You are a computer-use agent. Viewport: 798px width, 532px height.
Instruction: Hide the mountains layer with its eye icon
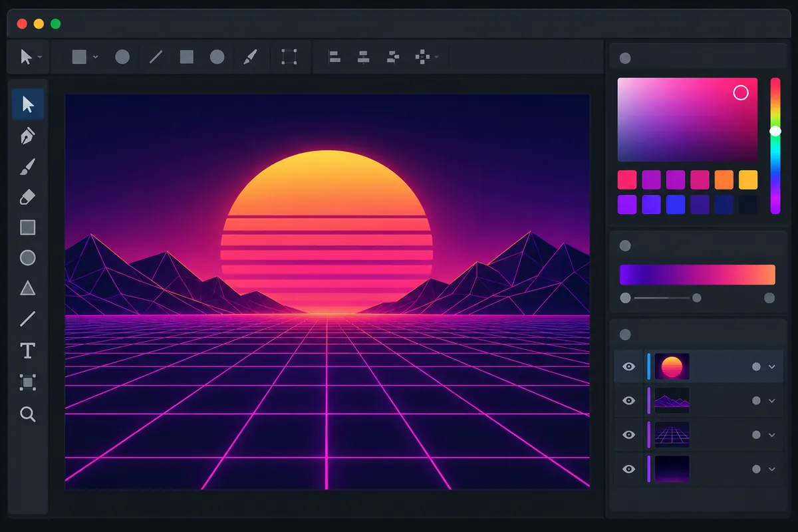(628, 400)
